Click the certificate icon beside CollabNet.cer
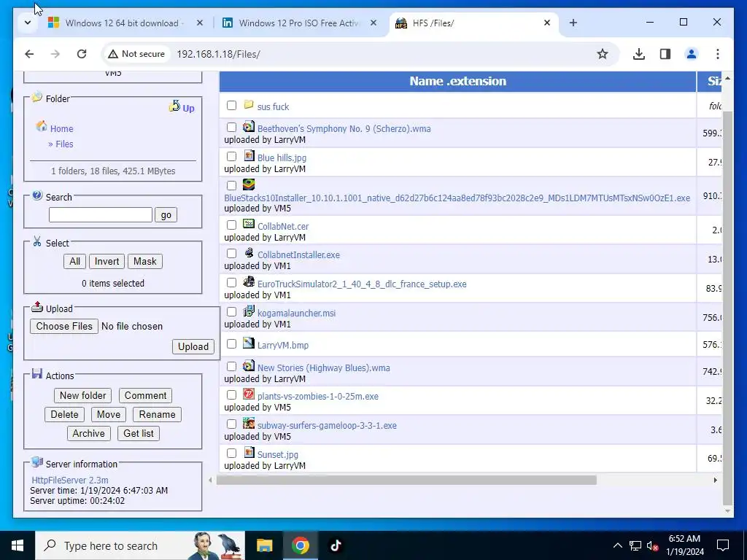Viewport: 747px width, 560px height. point(249,224)
